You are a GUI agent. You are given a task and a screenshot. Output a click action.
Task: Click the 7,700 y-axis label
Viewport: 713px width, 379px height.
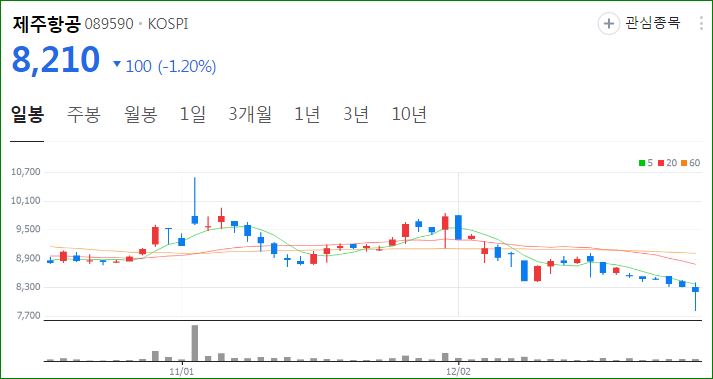(x=28, y=316)
